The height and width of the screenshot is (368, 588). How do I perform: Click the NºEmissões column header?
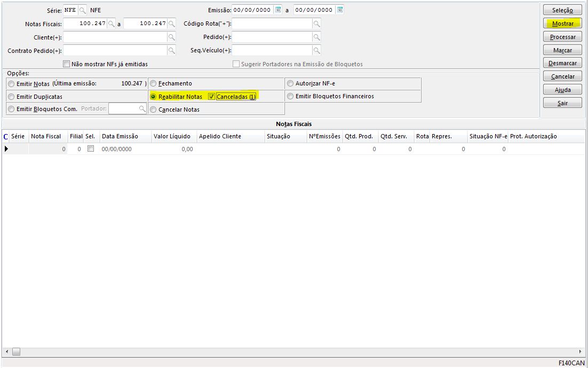click(325, 136)
